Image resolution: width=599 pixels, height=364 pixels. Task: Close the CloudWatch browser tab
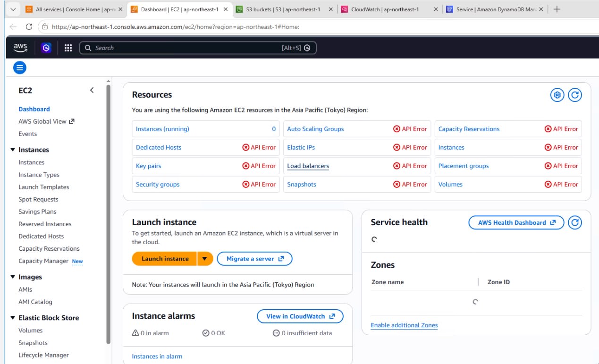[436, 9]
